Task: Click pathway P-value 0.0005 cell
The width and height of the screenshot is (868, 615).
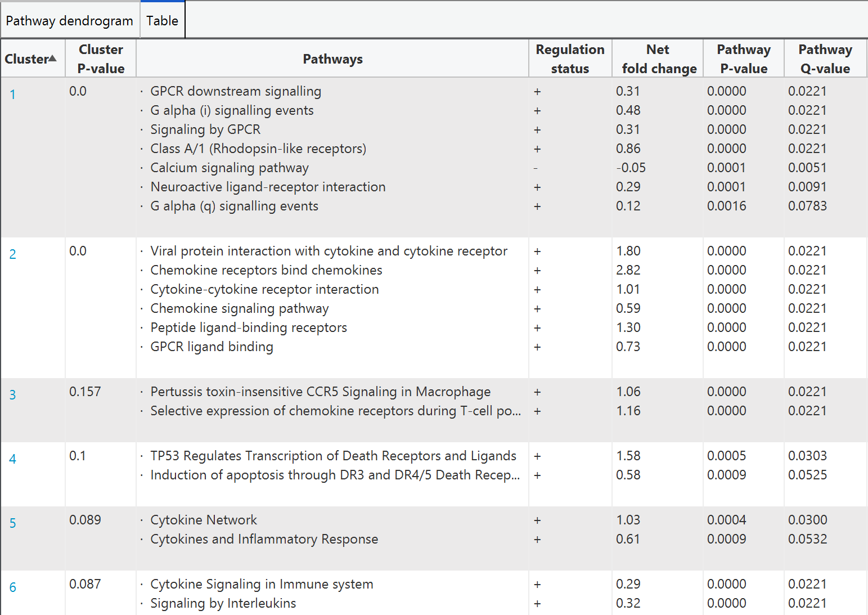Action: pyautogui.click(x=726, y=456)
